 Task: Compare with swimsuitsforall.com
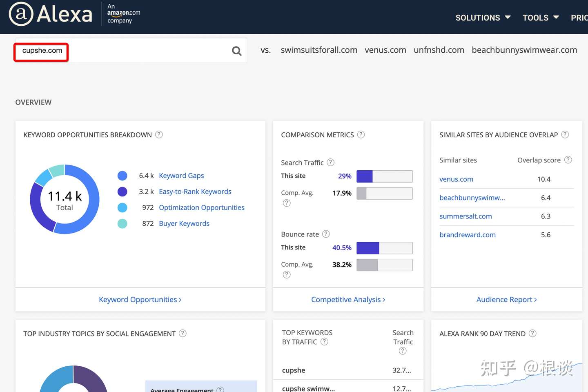(319, 50)
